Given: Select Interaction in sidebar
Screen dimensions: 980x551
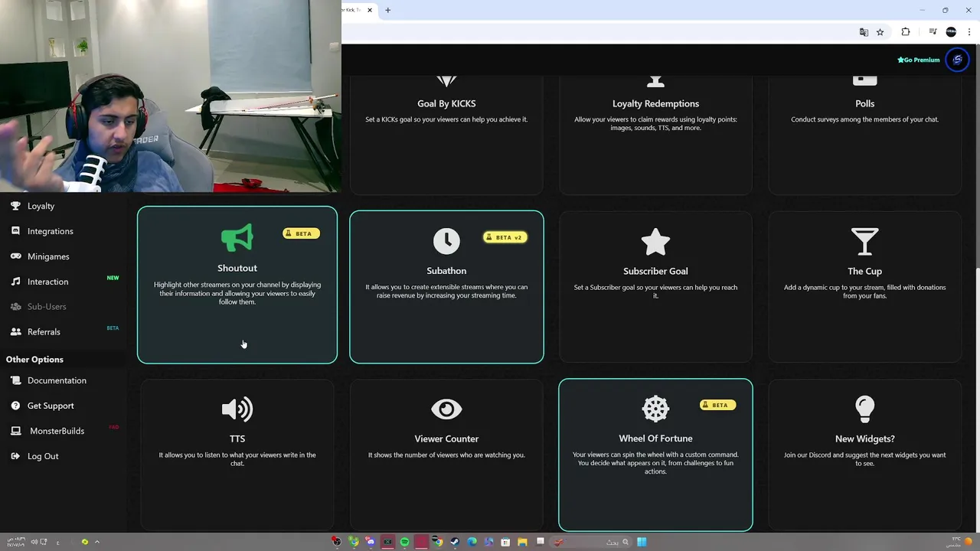Looking at the screenshot, I should tap(47, 282).
